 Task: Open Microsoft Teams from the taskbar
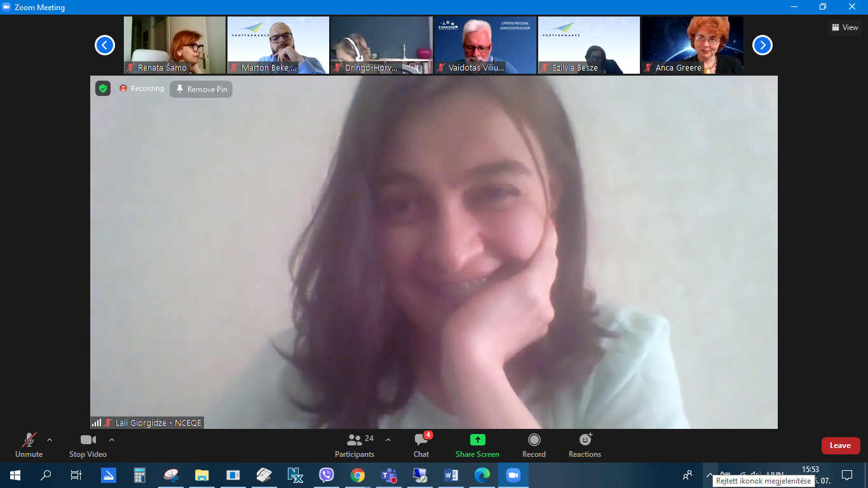point(388,475)
